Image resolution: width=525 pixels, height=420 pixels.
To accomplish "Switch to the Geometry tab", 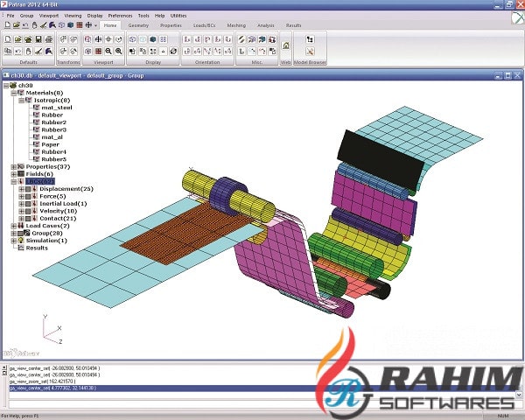I will 138,25.
